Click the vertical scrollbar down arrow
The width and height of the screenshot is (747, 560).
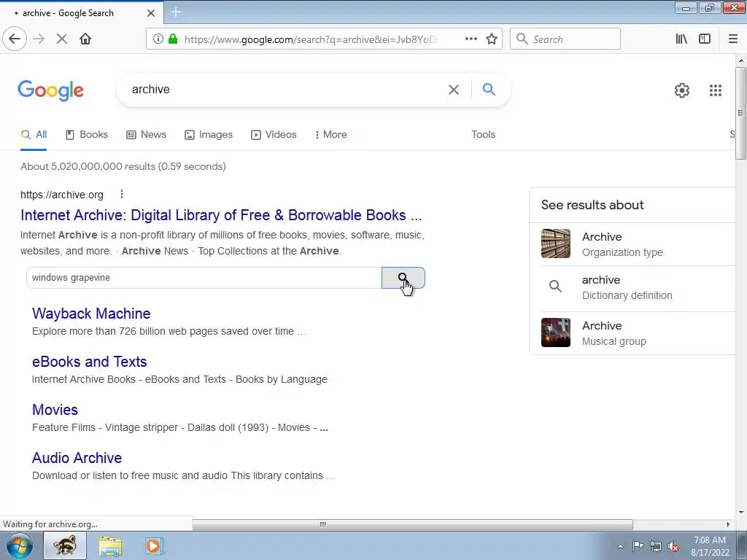741,513
